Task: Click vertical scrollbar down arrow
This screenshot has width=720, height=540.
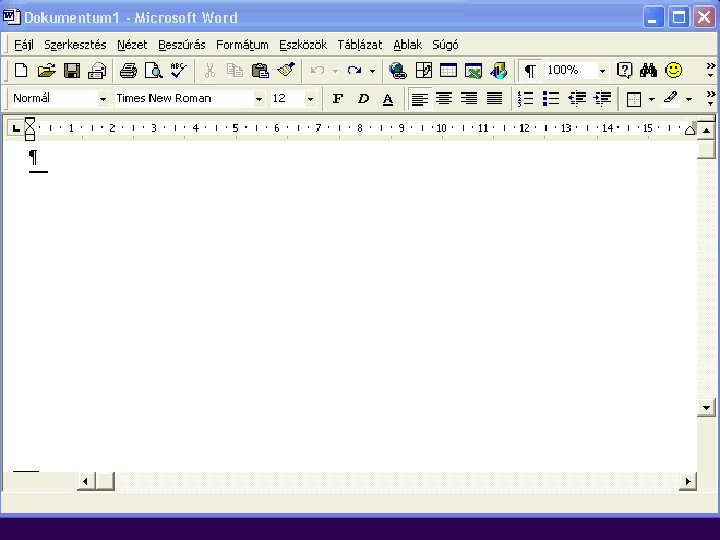Action: (x=706, y=408)
